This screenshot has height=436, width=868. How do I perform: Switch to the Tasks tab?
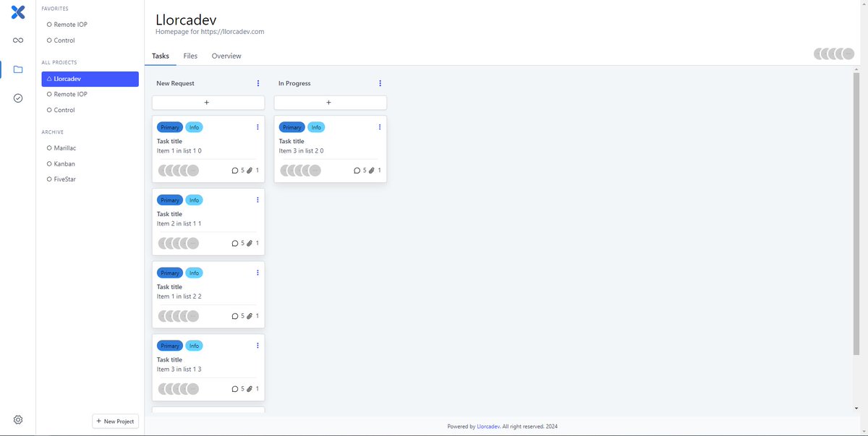(161, 56)
